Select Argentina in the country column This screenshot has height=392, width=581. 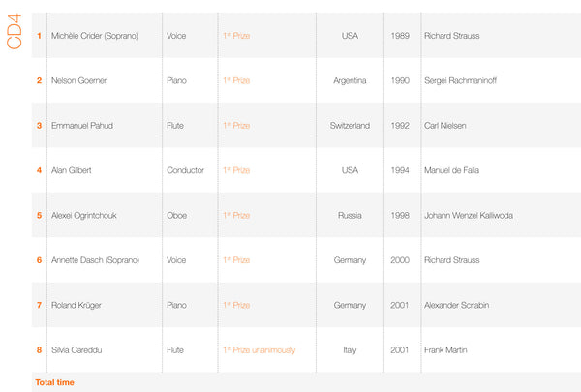[x=350, y=80]
